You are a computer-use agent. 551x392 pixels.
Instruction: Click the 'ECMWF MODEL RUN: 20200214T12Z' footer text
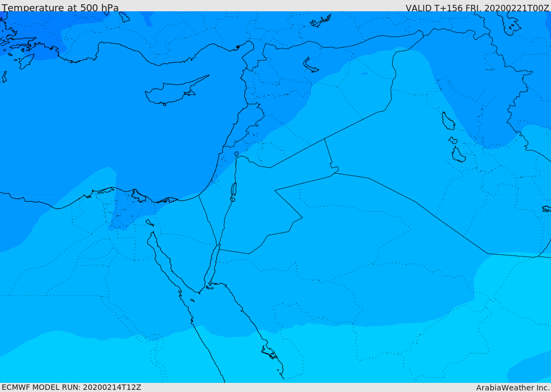click(72, 388)
